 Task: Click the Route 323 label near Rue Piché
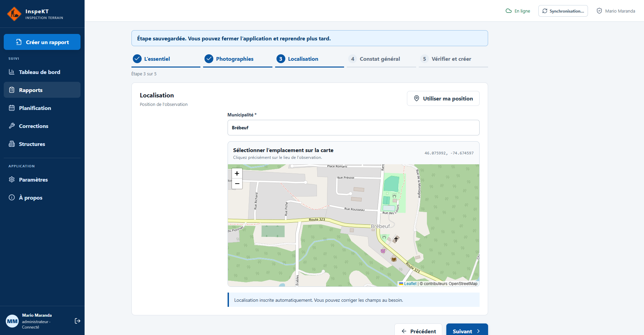317,220
